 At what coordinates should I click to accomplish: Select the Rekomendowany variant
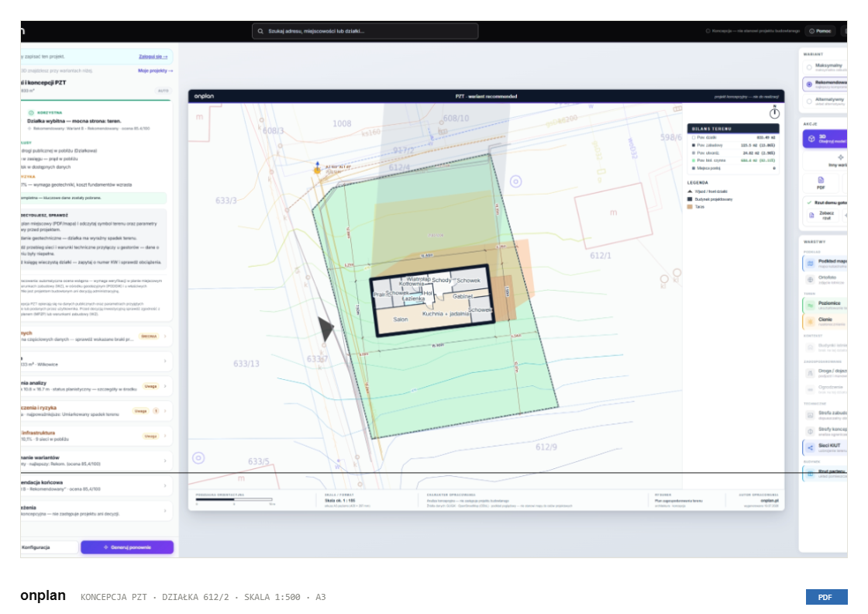pos(825,85)
